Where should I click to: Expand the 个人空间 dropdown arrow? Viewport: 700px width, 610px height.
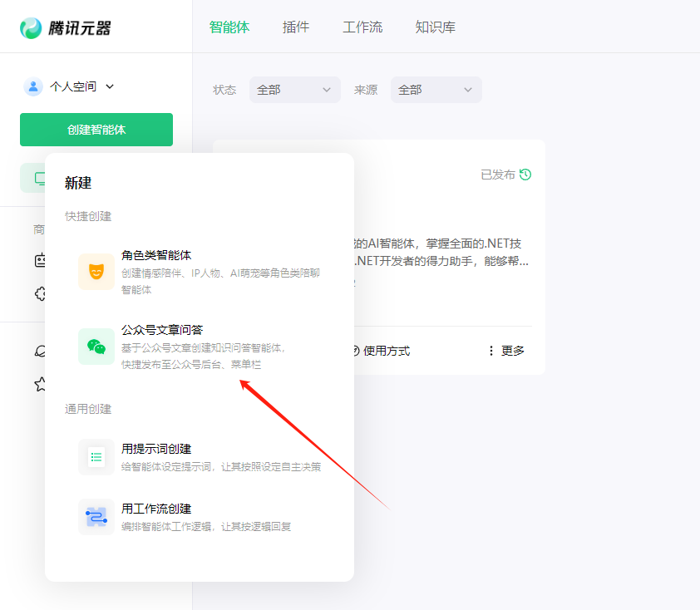[x=110, y=86]
